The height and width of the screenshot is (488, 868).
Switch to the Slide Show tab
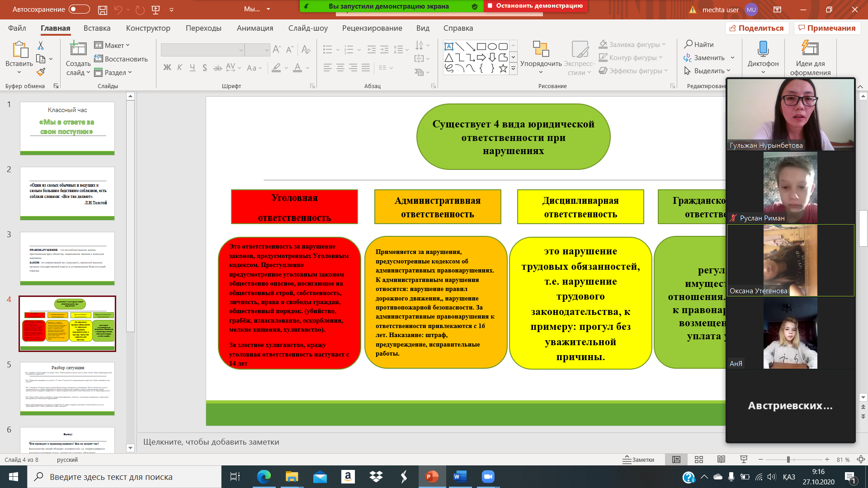click(308, 28)
